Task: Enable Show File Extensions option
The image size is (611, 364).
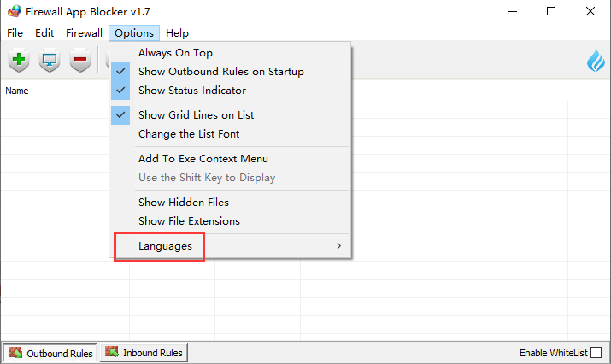Action: (230, 221)
